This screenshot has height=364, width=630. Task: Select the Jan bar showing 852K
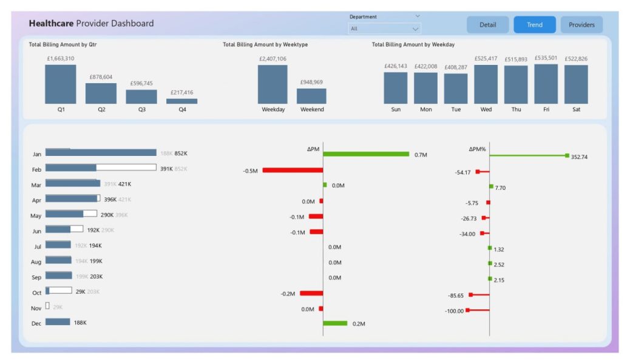[101, 153]
